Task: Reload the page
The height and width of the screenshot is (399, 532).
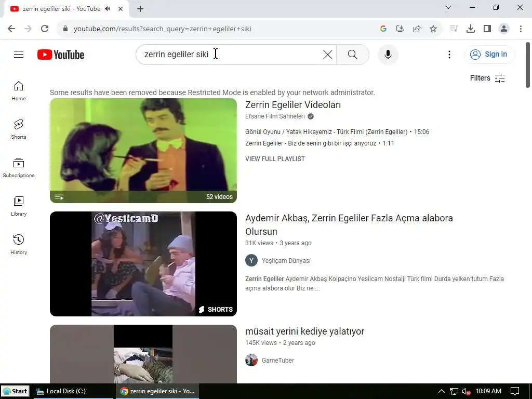Action: (x=45, y=29)
